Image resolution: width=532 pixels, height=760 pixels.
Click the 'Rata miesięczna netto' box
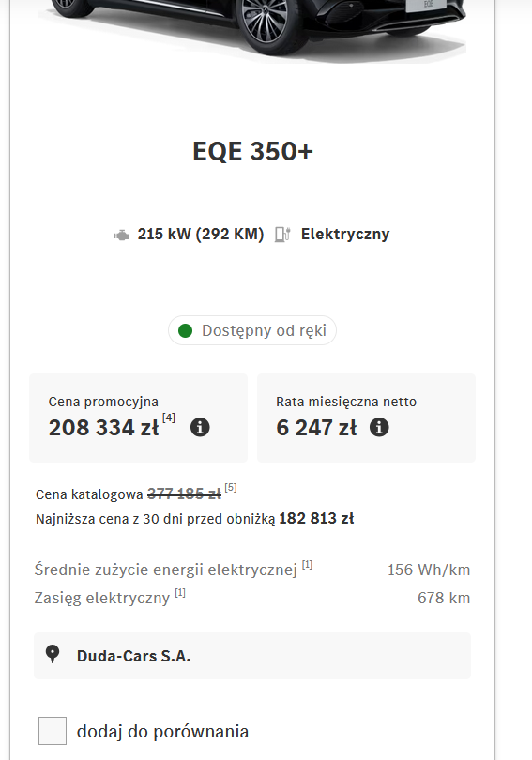click(366, 418)
